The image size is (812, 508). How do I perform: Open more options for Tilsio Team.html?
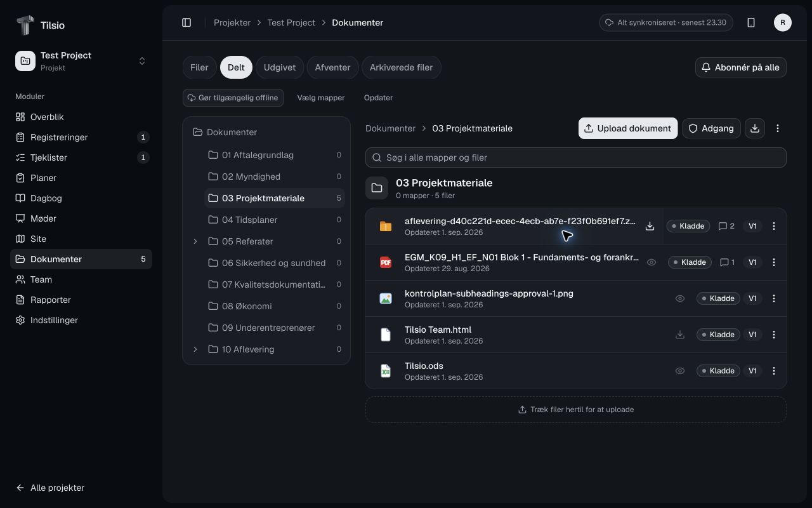click(x=774, y=335)
